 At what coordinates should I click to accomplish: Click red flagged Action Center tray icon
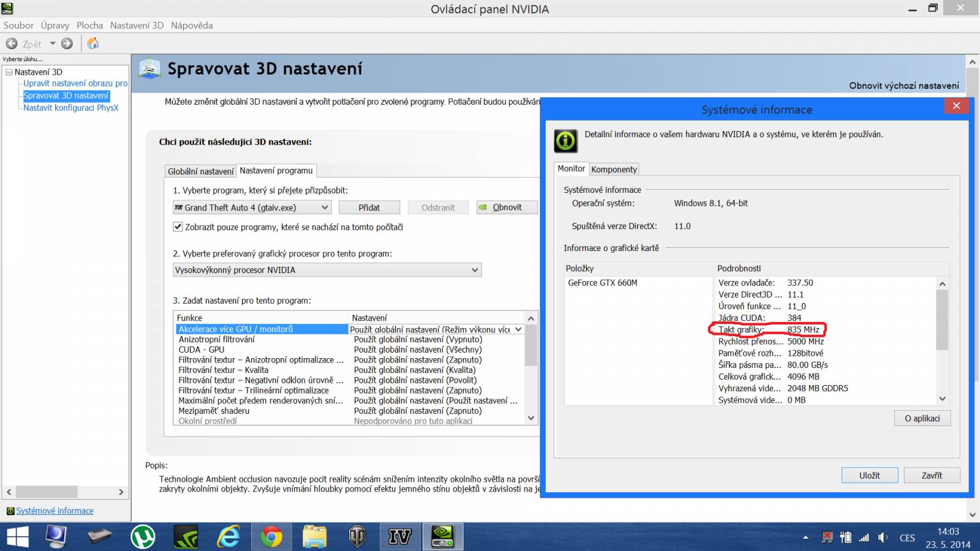tap(827, 538)
